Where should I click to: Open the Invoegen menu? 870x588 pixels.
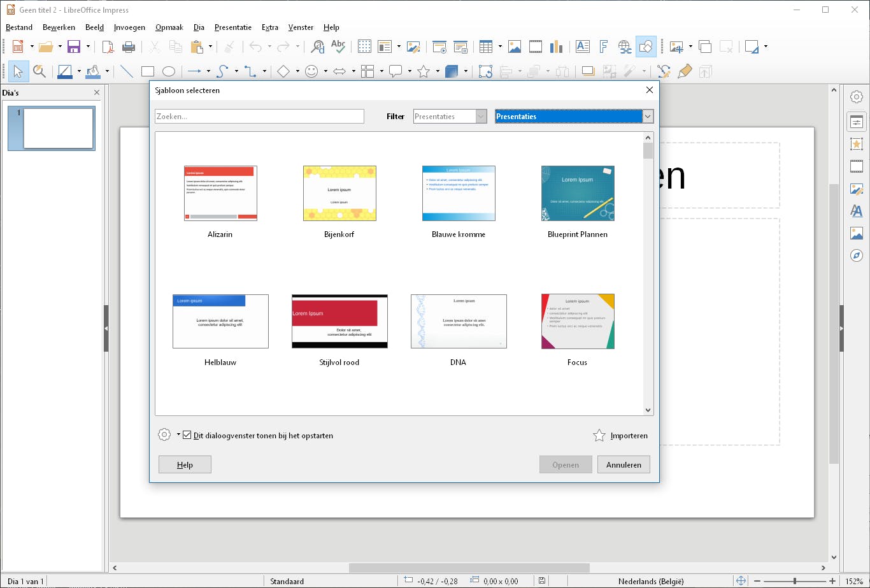point(129,27)
